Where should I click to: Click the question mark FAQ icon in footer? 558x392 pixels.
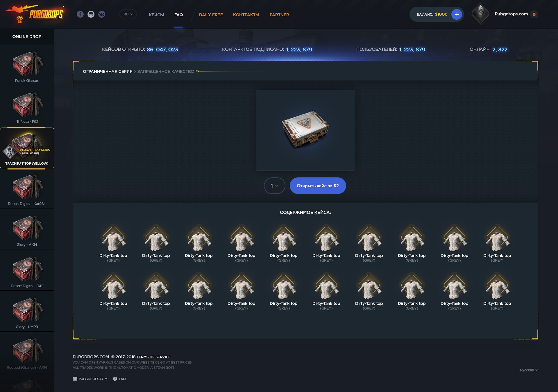click(115, 379)
